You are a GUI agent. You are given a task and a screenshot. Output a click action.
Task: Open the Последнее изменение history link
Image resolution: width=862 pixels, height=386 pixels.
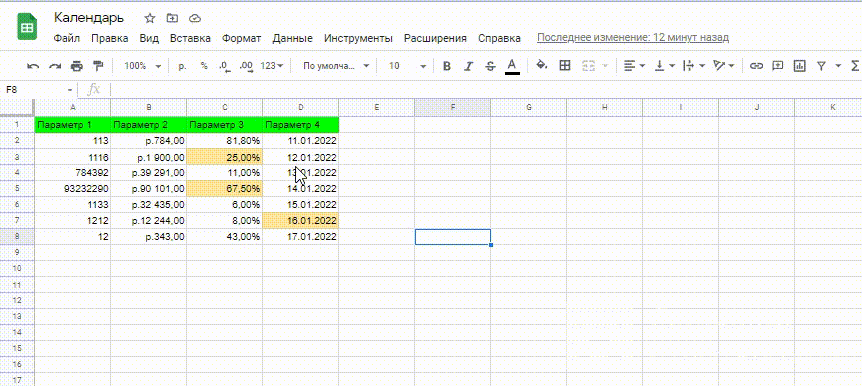coord(633,37)
